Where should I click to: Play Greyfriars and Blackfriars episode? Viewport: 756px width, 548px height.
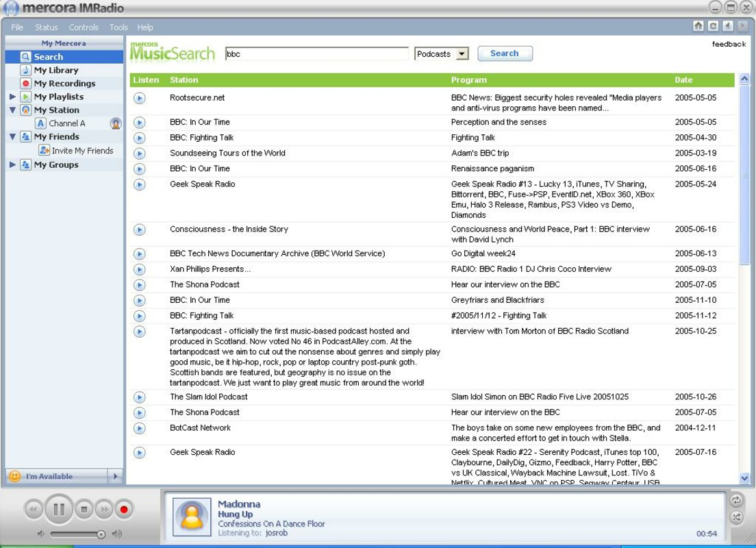(139, 301)
